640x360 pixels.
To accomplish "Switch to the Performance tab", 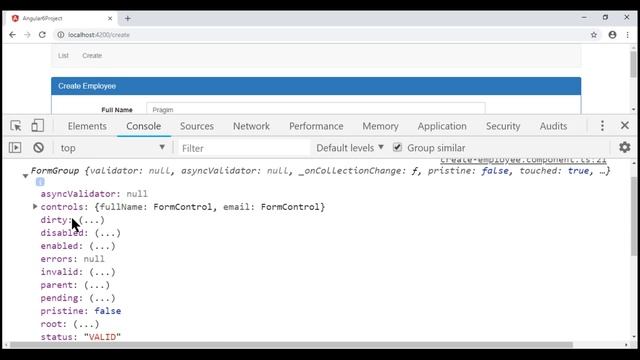I will [x=316, y=126].
